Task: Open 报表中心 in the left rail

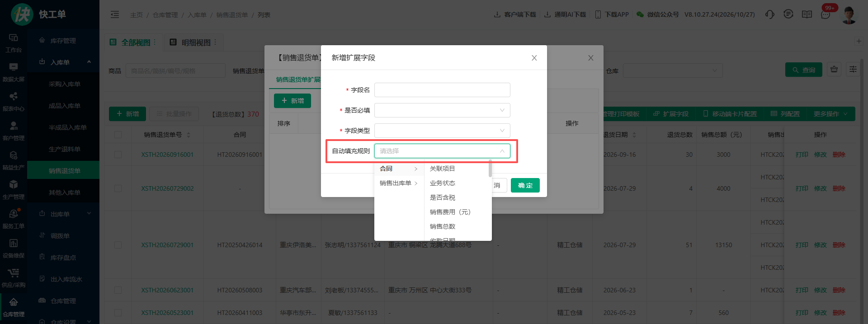Action: tap(14, 102)
